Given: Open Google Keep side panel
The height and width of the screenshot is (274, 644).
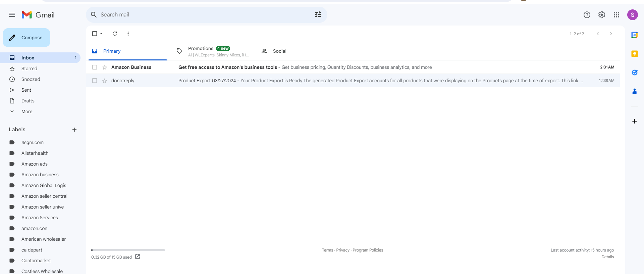Looking at the screenshot, I should tap(635, 54).
